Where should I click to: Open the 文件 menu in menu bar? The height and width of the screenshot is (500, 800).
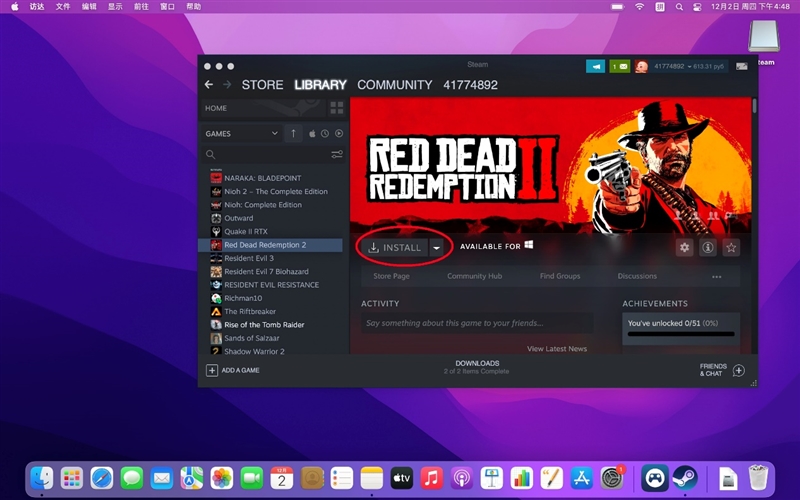click(63, 7)
